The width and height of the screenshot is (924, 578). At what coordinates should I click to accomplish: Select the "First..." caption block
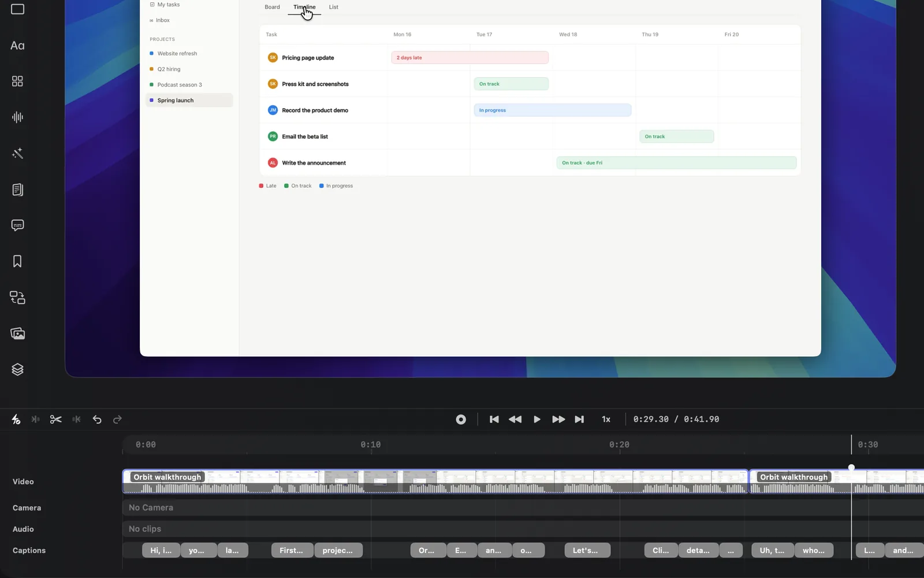pyautogui.click(x=292, y=550)
